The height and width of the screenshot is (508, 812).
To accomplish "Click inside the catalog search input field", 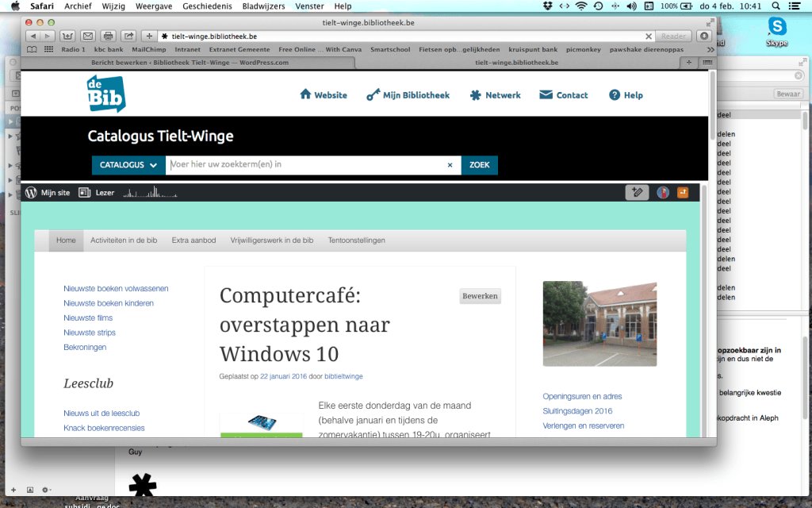I will click(309, 165).
